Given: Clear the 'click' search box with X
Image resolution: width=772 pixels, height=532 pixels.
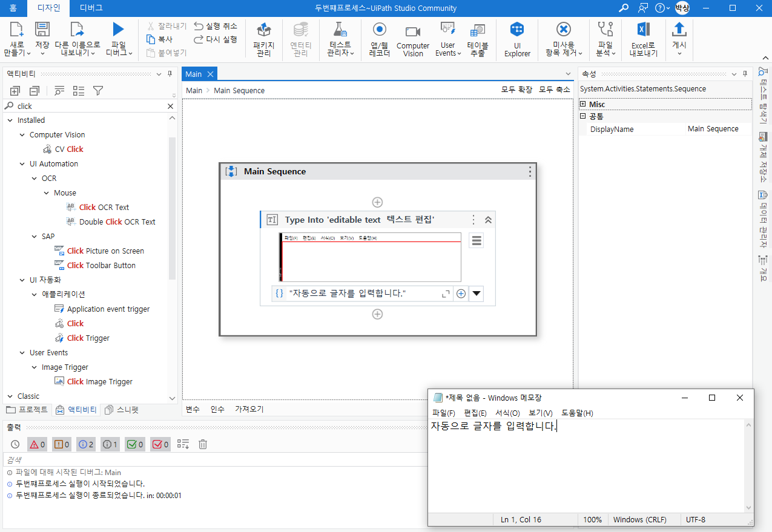Looking at the screenshot, I should 170,106.
